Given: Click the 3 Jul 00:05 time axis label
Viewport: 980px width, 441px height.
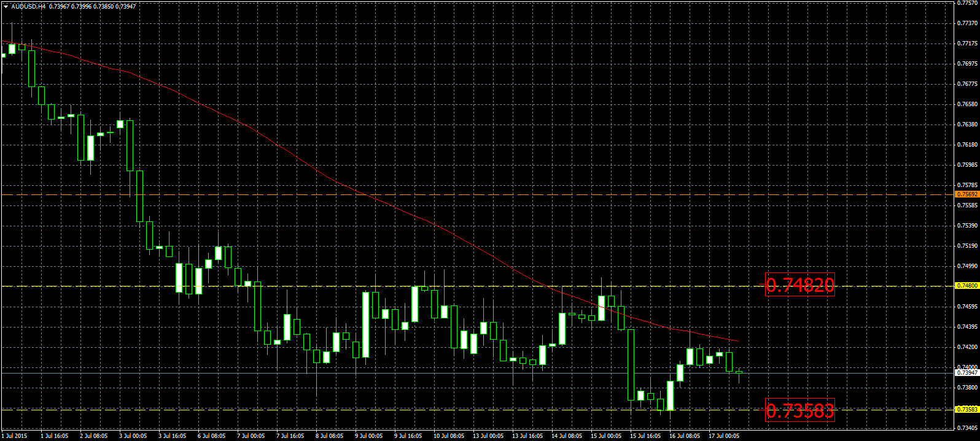Looking at the screenshot, I should [133, 436].
